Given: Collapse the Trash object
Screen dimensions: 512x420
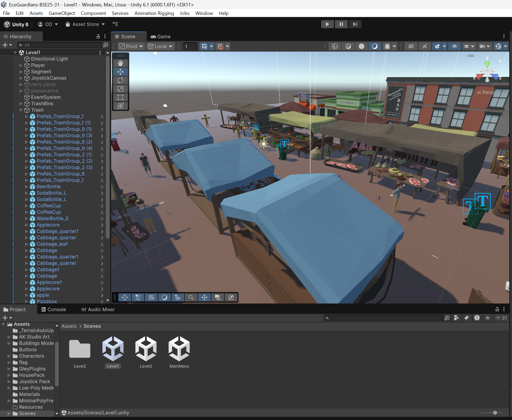Looking at the screenshot, I should tap(21, 110).
